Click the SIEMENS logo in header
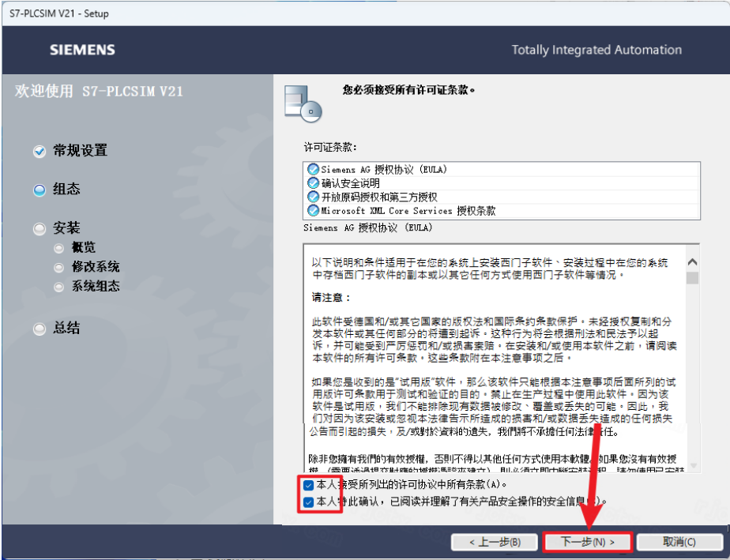730x560 pixels. coord(82,50)
